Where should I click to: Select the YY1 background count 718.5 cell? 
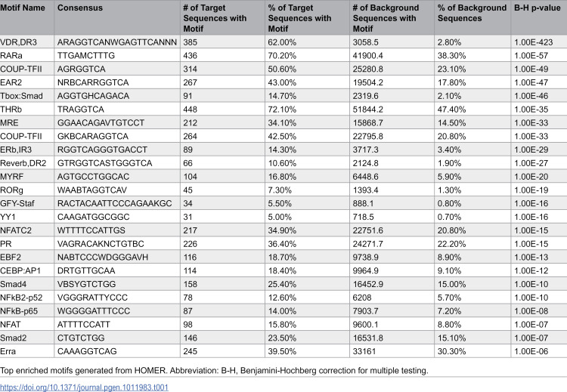coord(392,217)
